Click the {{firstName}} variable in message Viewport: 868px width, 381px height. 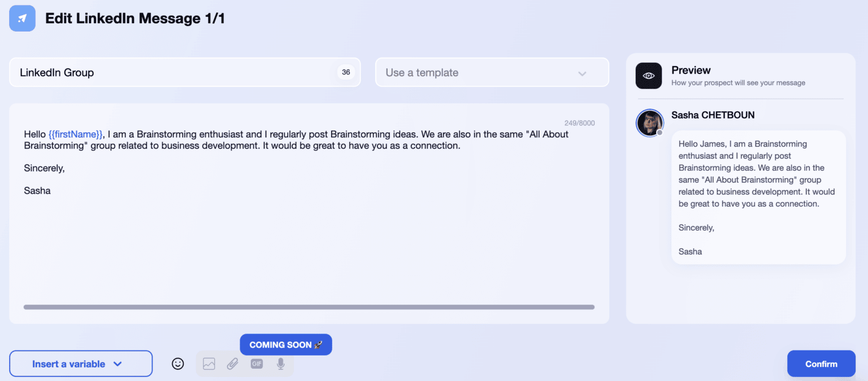point(76,135)
